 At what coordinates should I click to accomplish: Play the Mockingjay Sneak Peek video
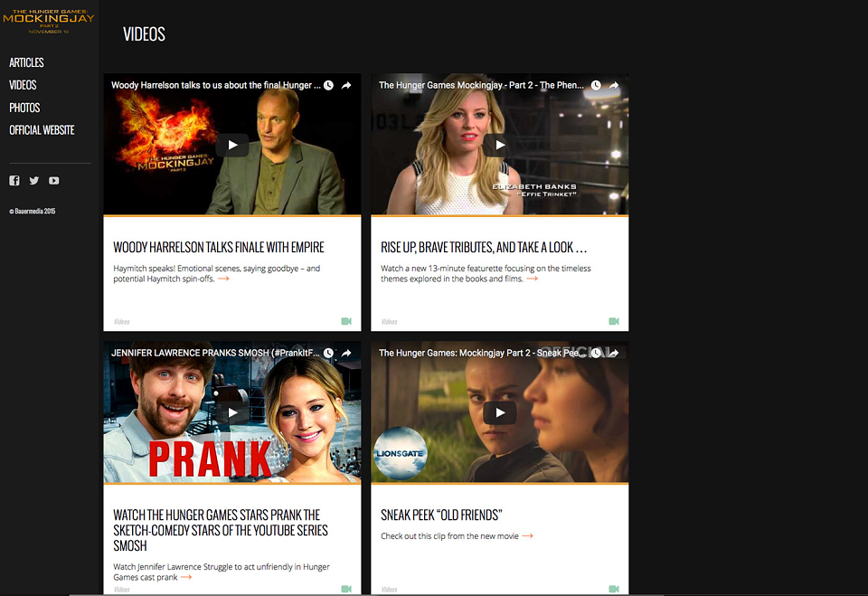[500, 412]
